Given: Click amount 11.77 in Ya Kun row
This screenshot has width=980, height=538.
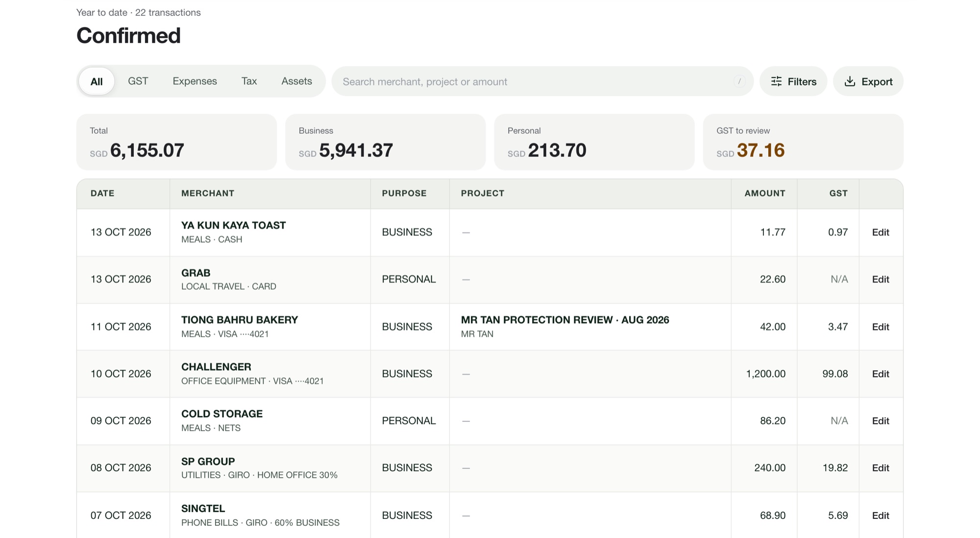Looking at the screenshot, I should tap(773, 232).
